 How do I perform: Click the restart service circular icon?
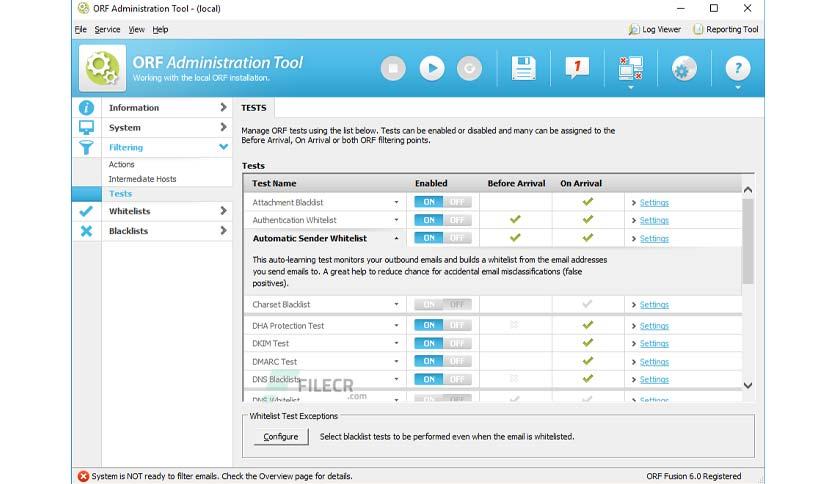click(x=469, y=68)
